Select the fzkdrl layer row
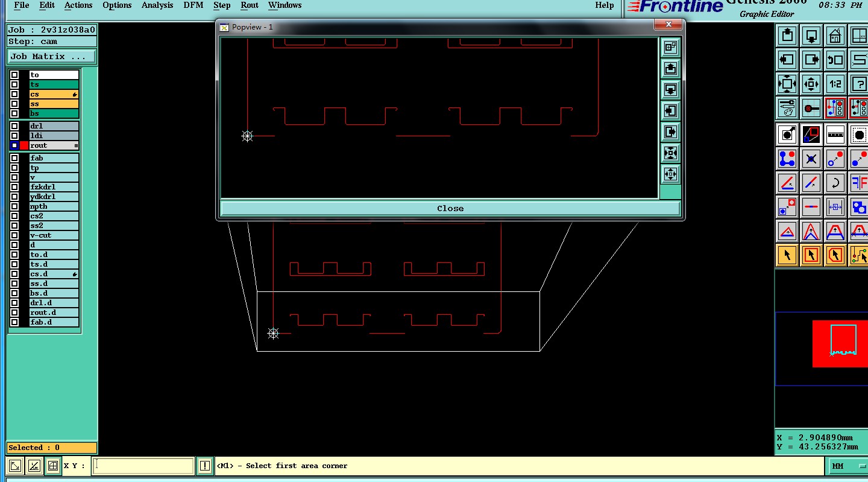This screenshot has height=482, width=868. [54, 187]
